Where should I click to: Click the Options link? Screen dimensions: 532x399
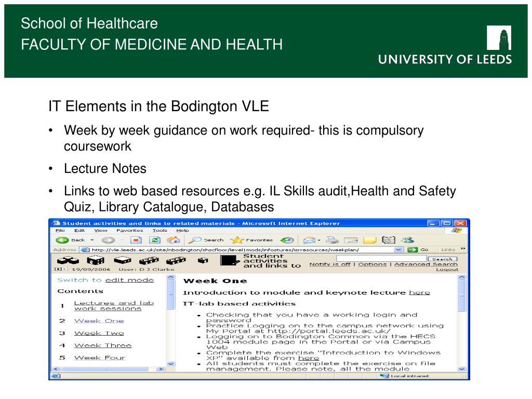pyautogui.click(x=372, y=264)
